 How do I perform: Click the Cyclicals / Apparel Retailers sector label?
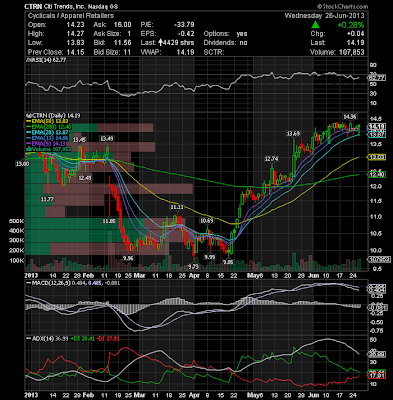point(71,16)
